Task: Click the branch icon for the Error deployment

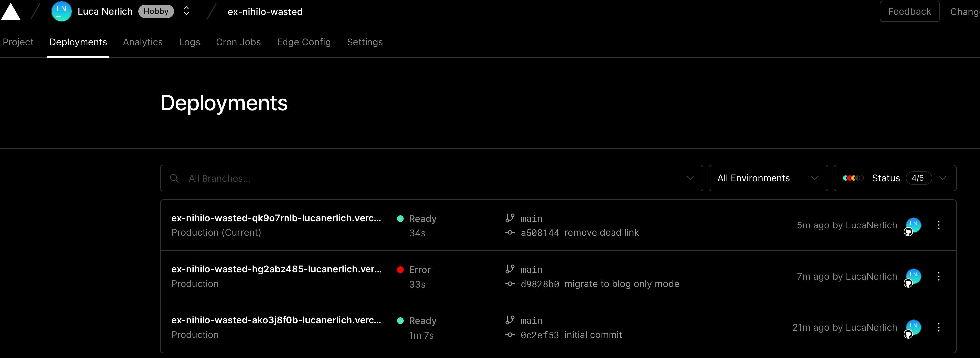Action: point(509,269)
